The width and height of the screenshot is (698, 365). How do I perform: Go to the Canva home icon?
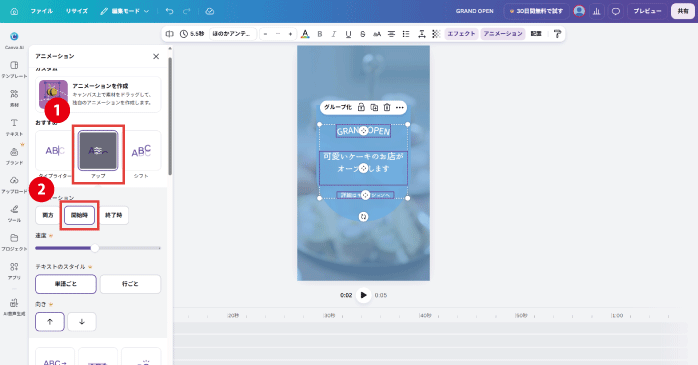pos(14,11)
